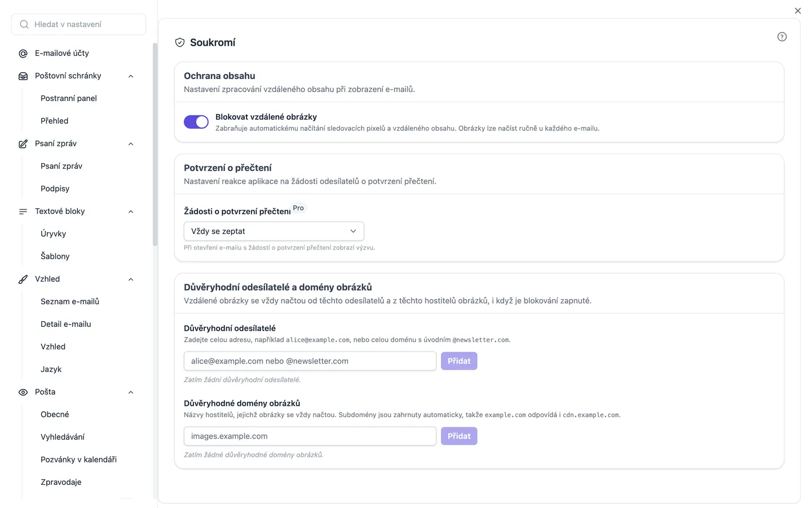This screenshot has width=812, height=508.
Task: Click the sidebar vertical scrollbar
Action: click(155, 144)
